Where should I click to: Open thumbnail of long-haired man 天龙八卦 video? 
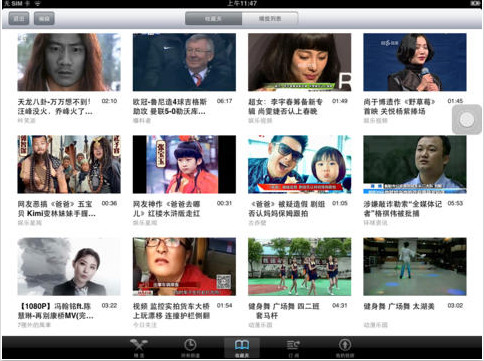click(69, 62)
